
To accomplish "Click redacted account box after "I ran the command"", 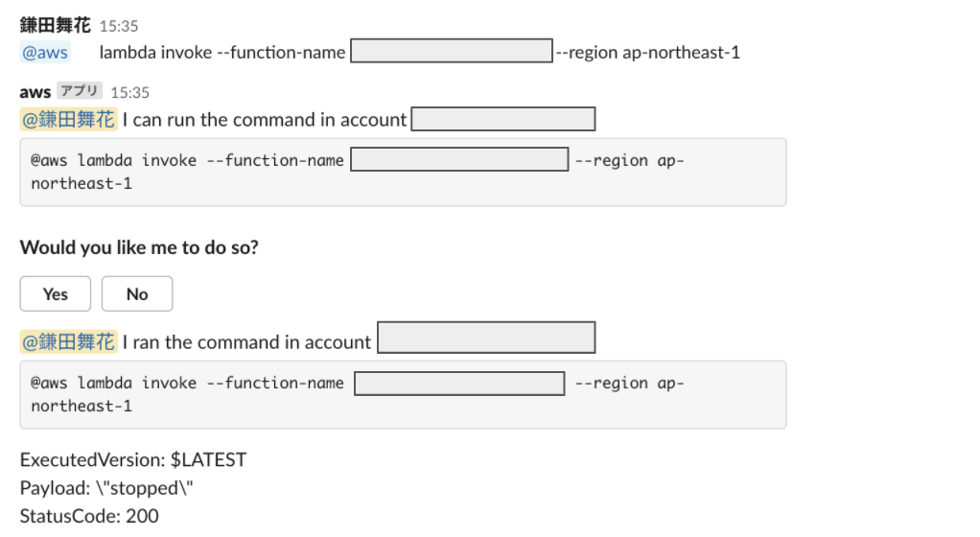I will tap(486, 338).
